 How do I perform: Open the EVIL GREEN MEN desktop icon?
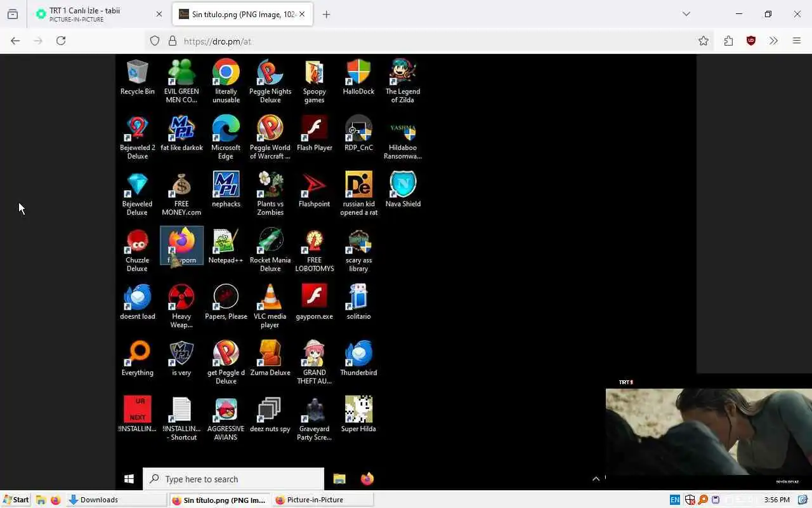point(181,81)
